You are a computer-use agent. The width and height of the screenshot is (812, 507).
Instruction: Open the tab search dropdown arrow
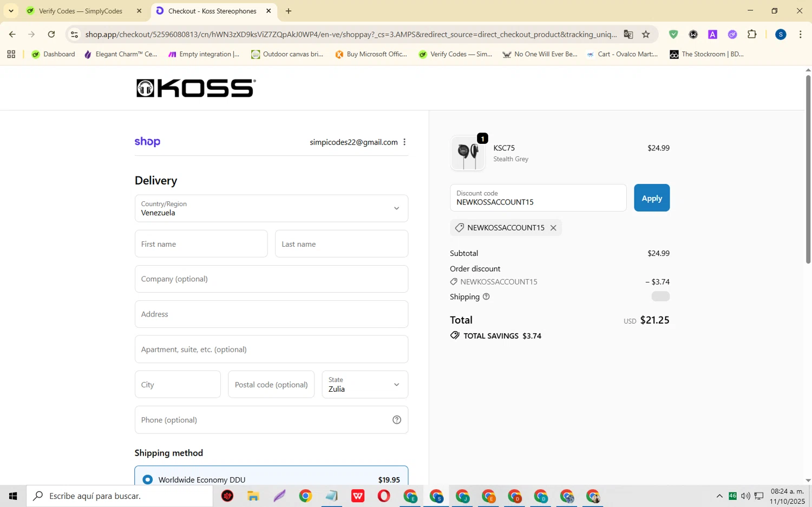(11, 11)
